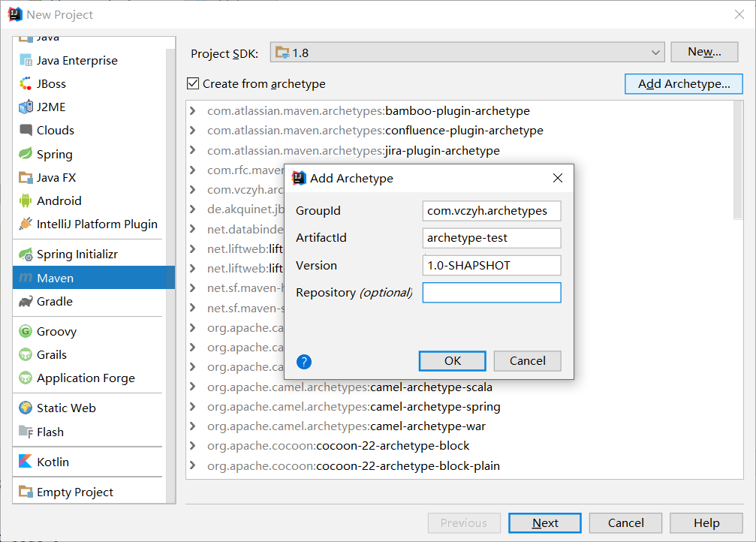Screen dimensions: 756x542
Task: Click the Android robot icon
Action: [26, 200]
